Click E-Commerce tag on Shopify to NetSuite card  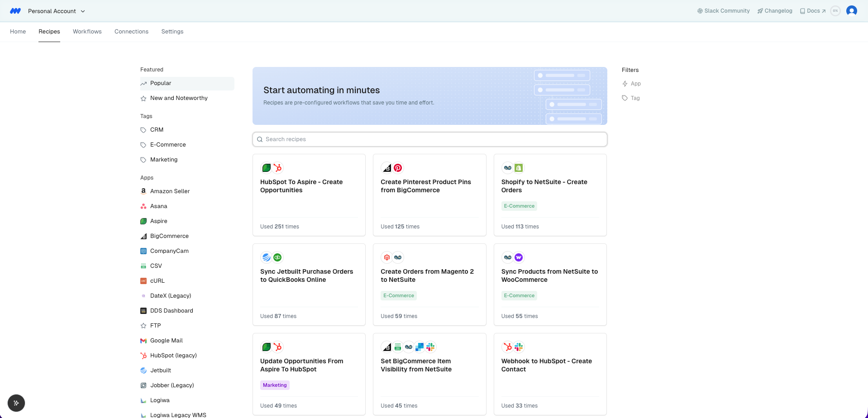(x=519, y=206)
